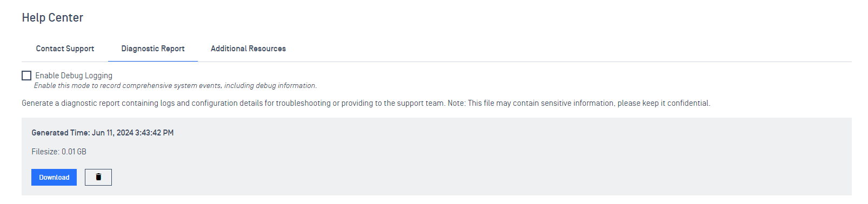Open the Additional Resources tab
868x204 pixels.
pyautogui.click(x=248, y=49)
